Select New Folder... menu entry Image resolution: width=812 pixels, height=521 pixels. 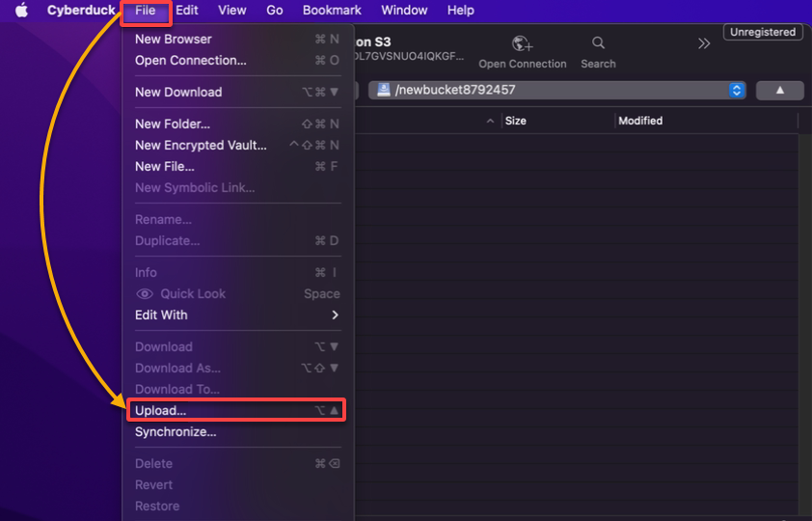click(x=237, y=123)
